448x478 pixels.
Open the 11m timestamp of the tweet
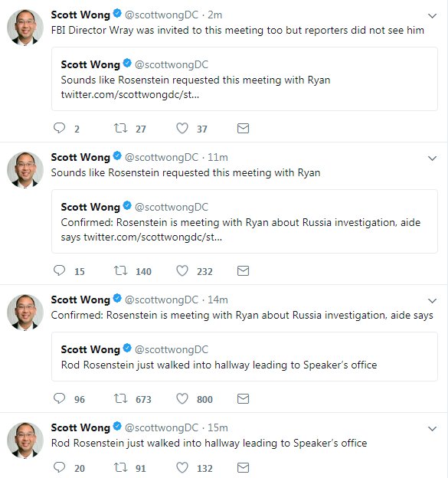217,157
